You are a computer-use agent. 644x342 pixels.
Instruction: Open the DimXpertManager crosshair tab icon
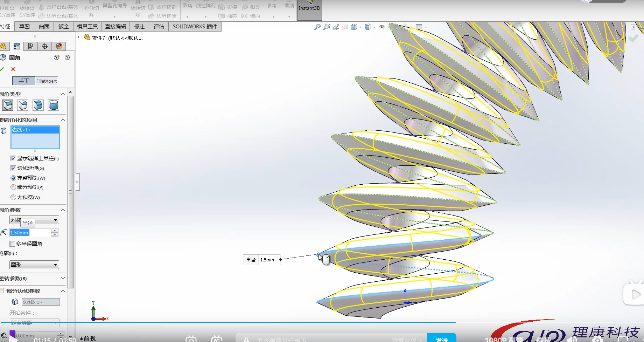[45, 46]
